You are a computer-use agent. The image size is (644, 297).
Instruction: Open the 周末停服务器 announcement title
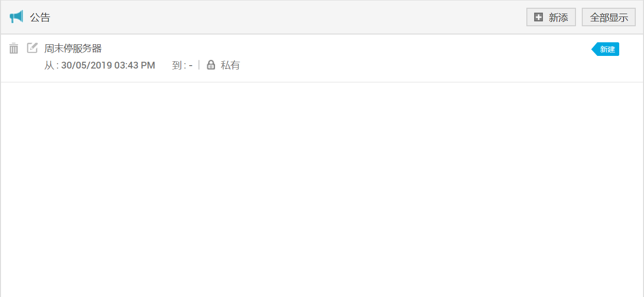tap(73, 49)
